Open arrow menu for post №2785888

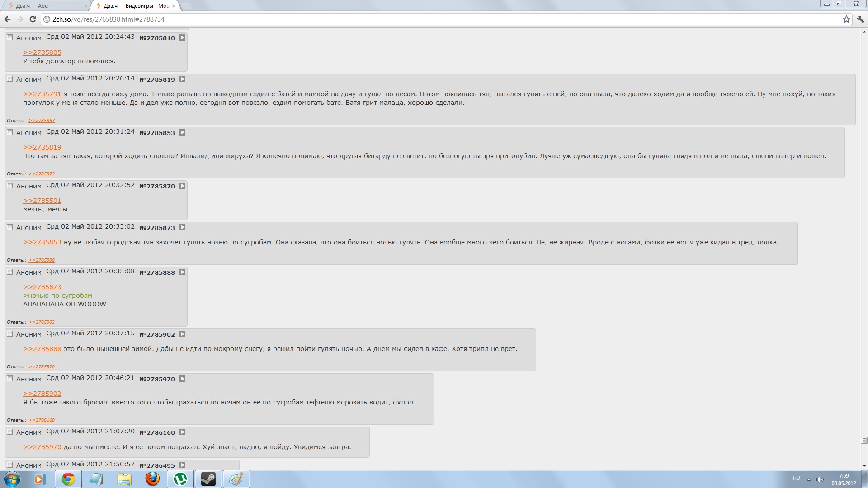tap(182, 272)
